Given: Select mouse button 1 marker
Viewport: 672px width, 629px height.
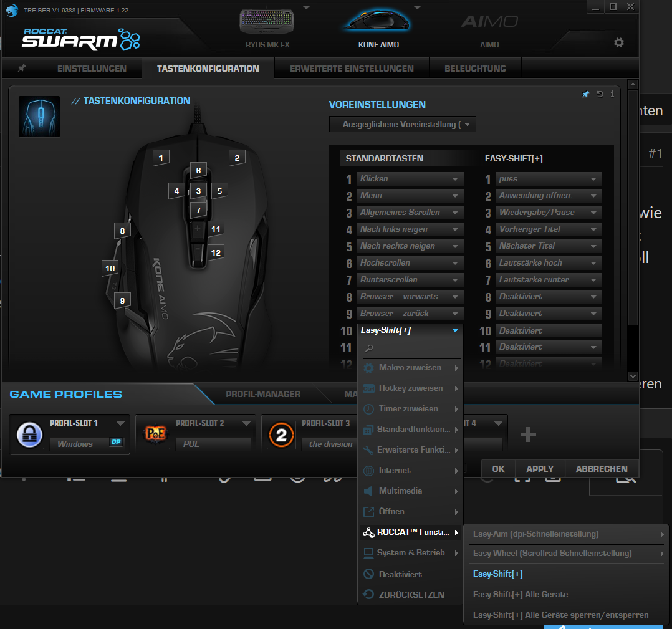Looking at the screenshot, I should pyautogui.click(x=161, y=158).
